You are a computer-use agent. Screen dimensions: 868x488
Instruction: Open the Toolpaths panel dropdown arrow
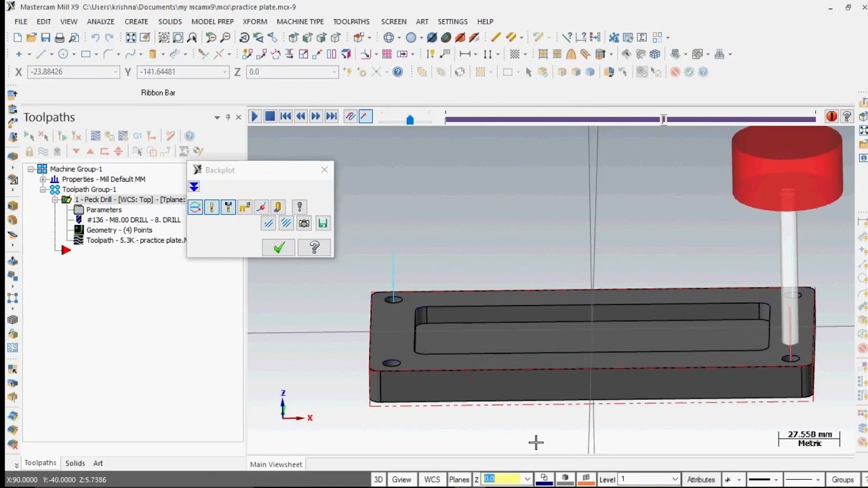pos(217,117)
